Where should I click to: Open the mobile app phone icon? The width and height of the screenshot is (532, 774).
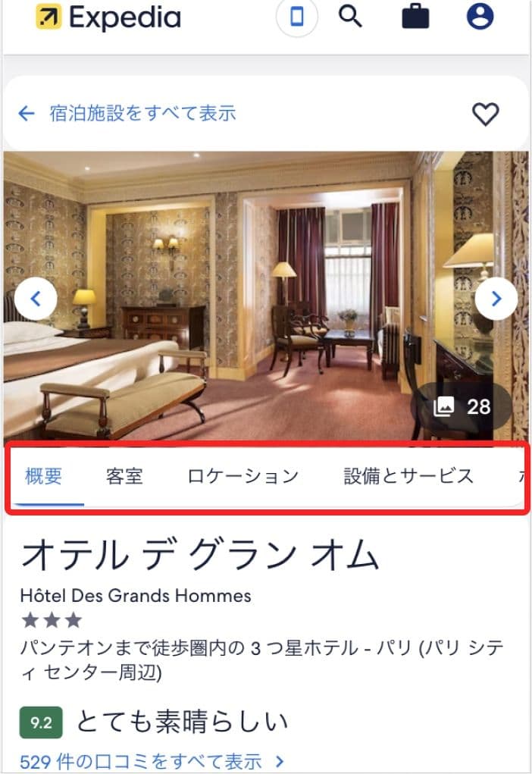pyautogui.click(x=297, y=17)
